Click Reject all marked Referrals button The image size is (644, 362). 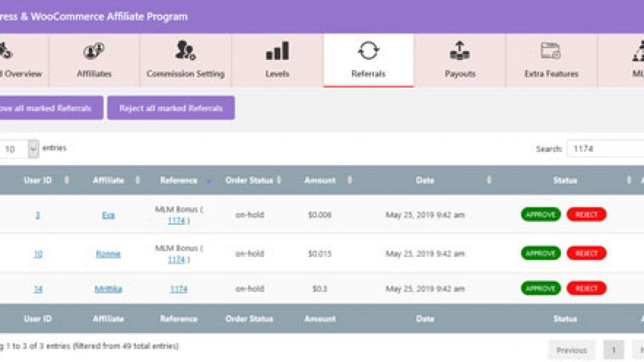click(171, 108)
